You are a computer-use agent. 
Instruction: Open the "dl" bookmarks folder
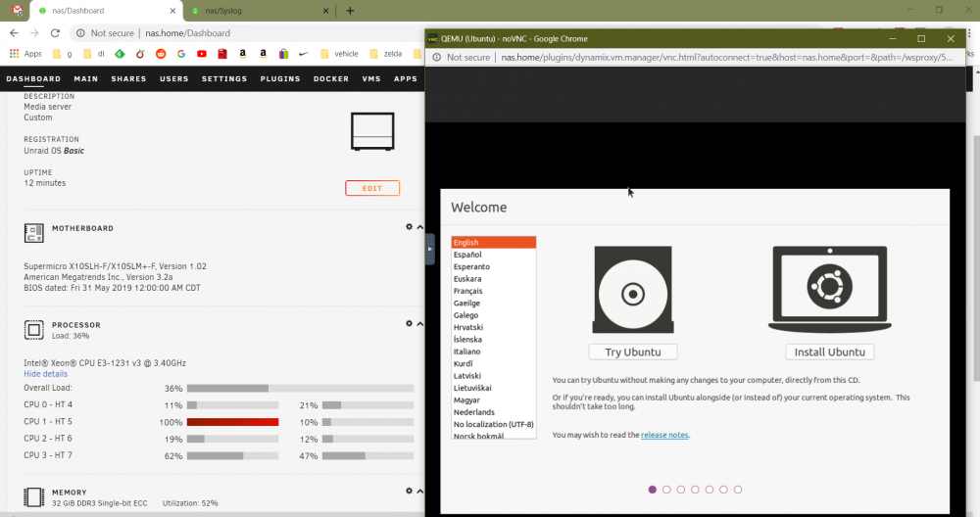pyautogui.click(x=94, y=54)
